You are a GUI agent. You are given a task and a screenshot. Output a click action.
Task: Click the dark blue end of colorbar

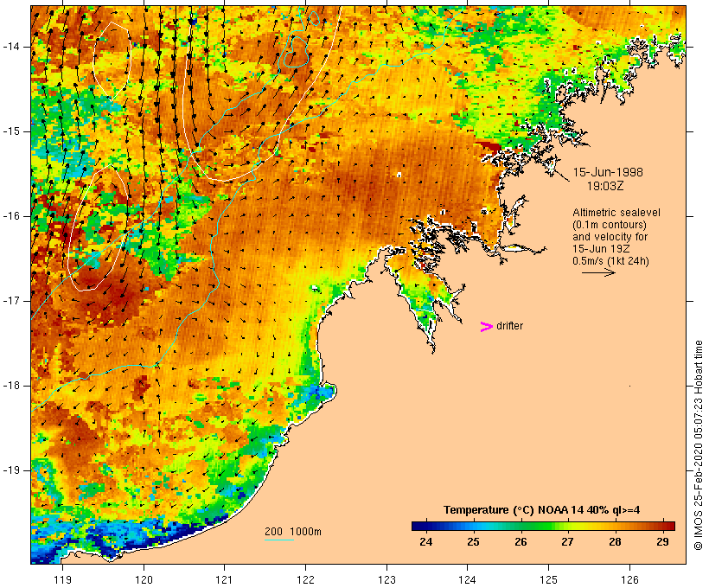(418, 526)
